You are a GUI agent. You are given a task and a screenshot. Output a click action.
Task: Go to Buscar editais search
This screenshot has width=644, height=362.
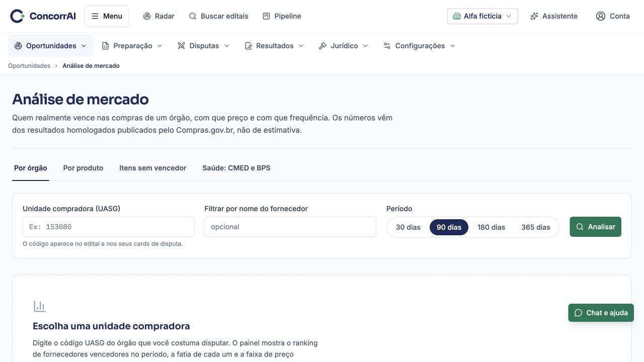218,16
